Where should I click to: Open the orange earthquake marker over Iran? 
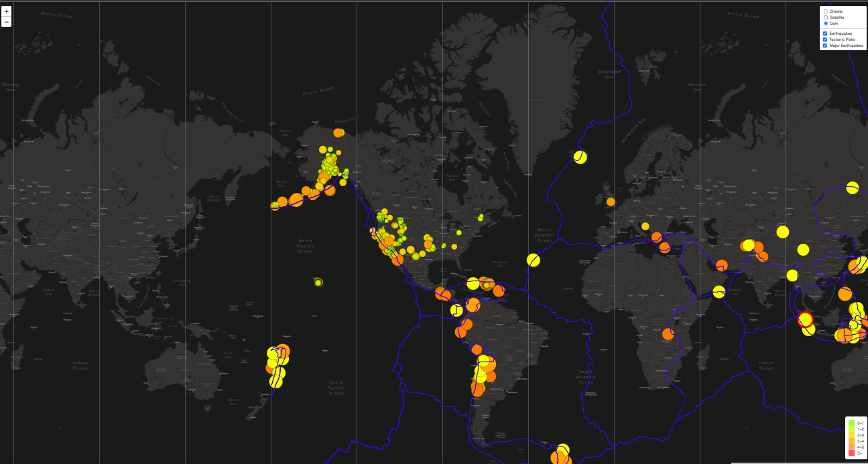pos(722,265)
